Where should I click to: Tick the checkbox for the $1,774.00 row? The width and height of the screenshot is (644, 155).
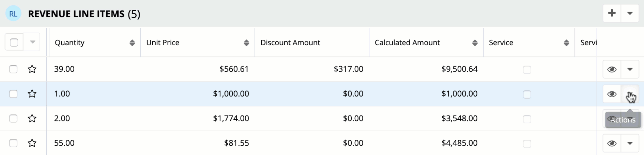(x=13, y=118)
